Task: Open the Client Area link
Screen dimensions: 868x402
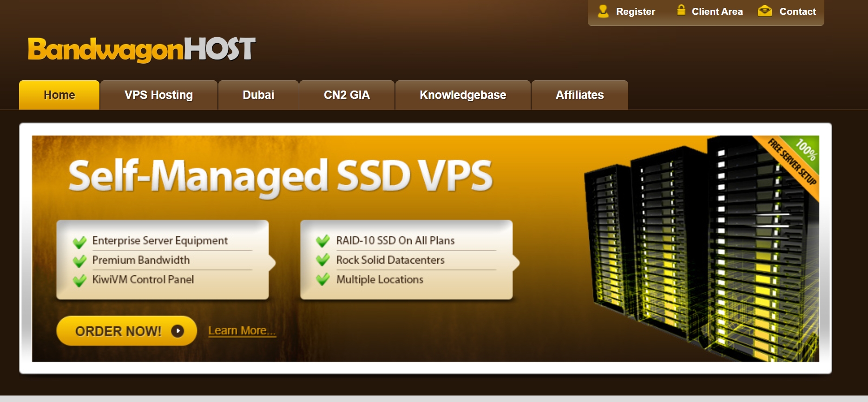Action: tap(717, 12)
